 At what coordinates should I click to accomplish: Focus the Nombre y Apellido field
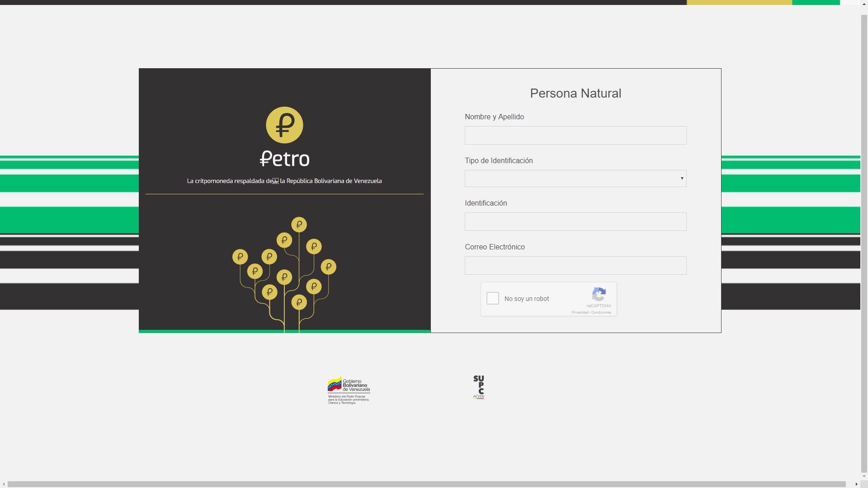coord(576,135)
